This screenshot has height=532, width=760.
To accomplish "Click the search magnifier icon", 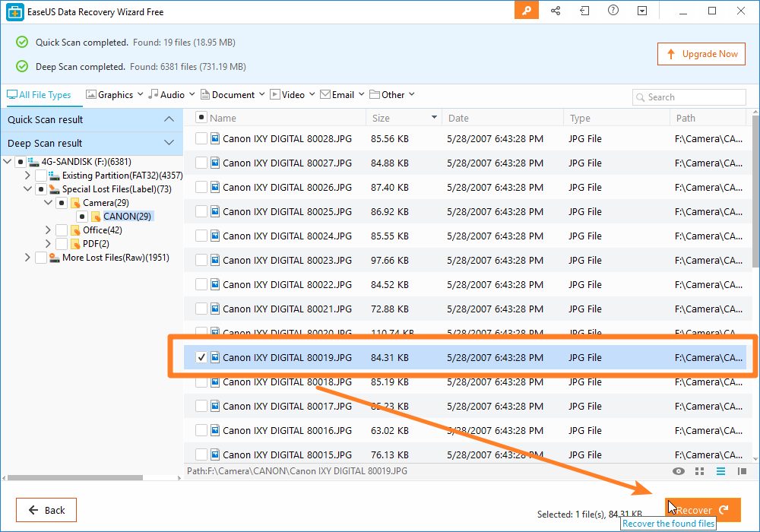I will coord(640,97).
